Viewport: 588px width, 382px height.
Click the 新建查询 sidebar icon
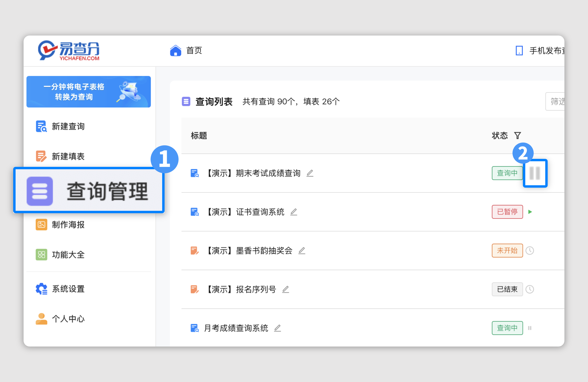click(x=41, y=126)
